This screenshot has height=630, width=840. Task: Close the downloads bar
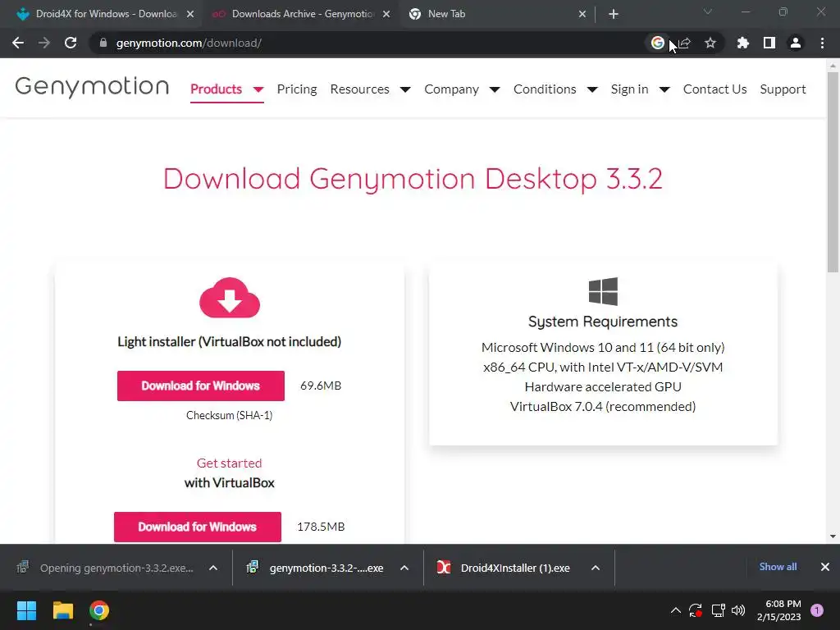825,567
